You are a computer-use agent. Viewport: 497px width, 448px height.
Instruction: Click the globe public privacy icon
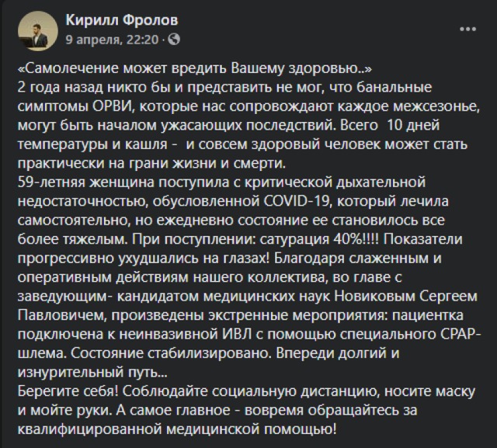(174, 40)
